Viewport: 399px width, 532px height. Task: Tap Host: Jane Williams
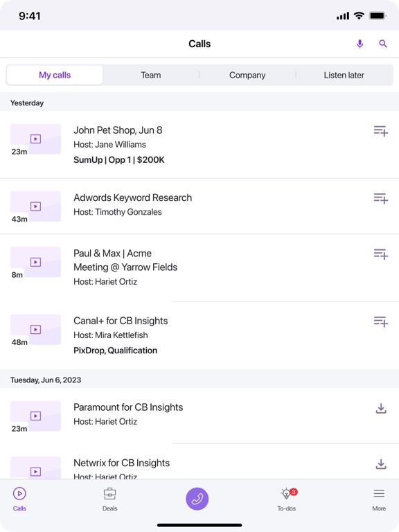pos(109,145)
